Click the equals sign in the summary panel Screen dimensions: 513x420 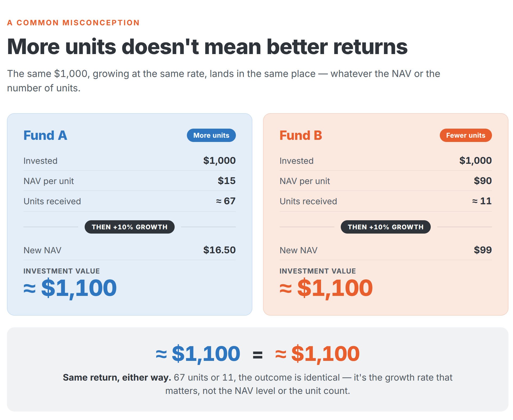[257, 354]
